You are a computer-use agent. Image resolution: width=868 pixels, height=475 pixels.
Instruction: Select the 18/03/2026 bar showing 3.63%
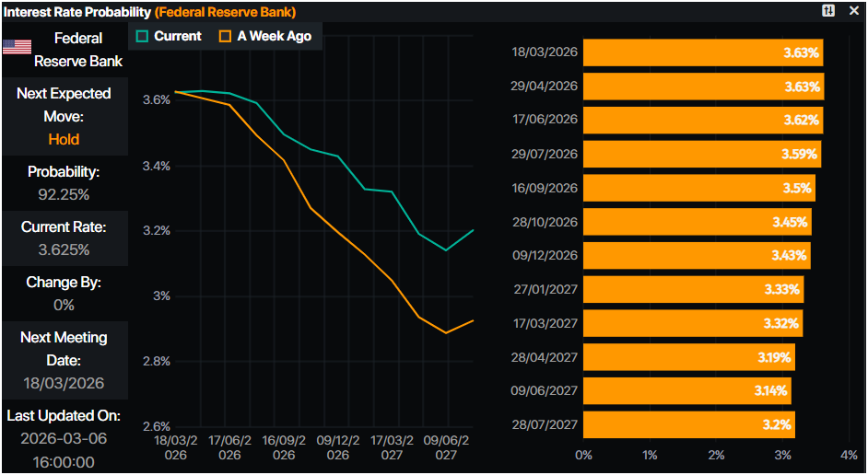(x=702, y=52)
